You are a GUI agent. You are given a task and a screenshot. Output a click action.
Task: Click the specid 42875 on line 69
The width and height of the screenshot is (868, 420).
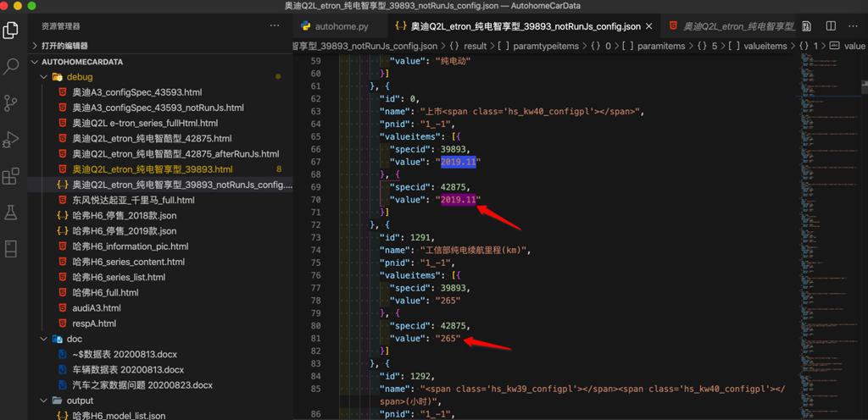(x=455, y=187)
